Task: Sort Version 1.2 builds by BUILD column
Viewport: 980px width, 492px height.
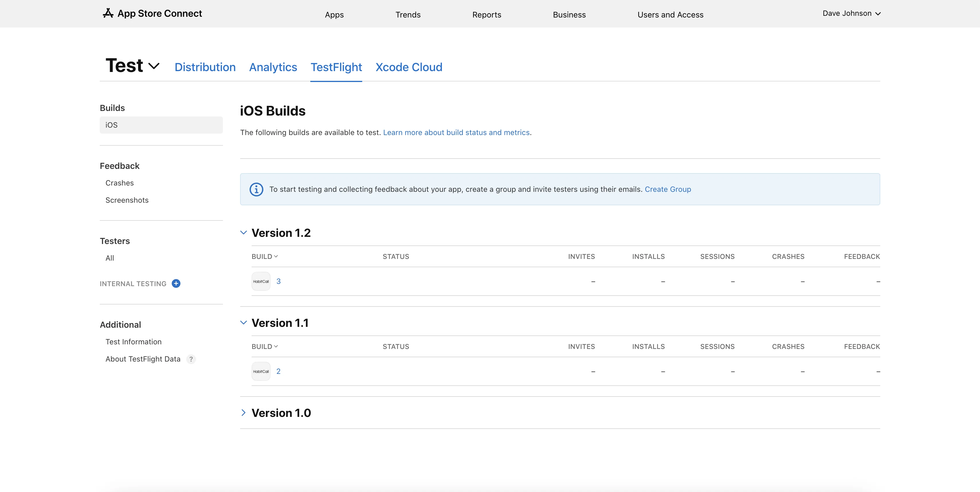Action: coord(265,256)
